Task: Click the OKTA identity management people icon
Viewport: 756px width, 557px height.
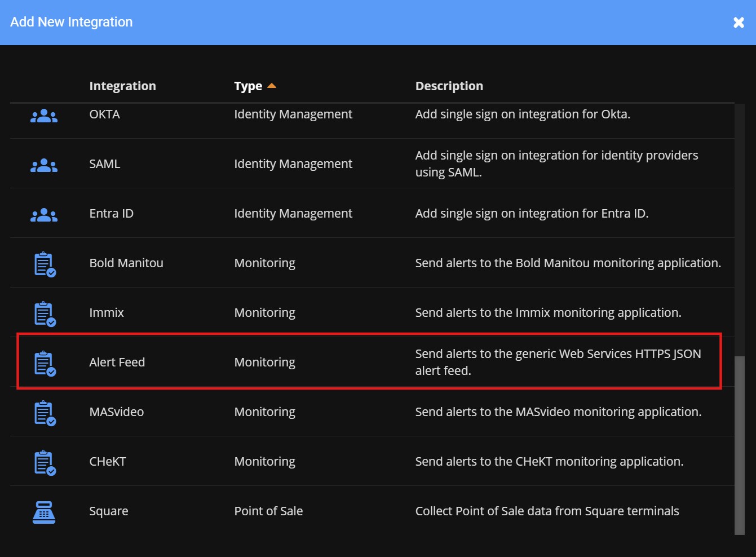Action: (44, 116)
